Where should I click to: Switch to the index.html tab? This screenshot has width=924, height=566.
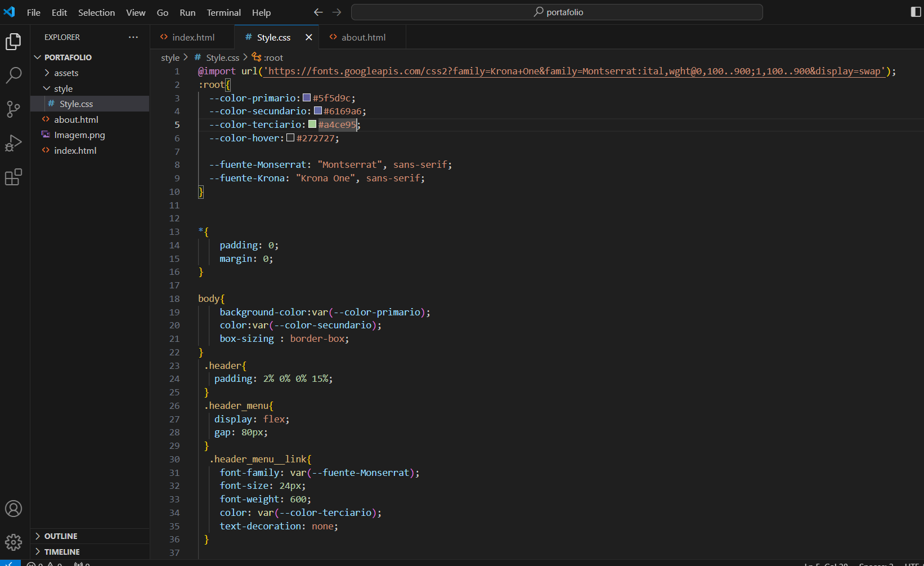click(x=192, y=37)
